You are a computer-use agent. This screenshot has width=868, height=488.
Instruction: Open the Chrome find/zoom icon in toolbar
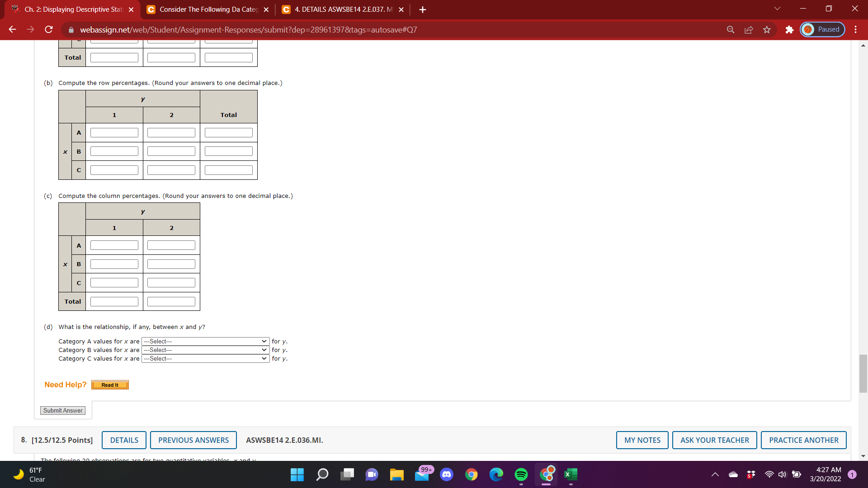(x=731, y=30)
